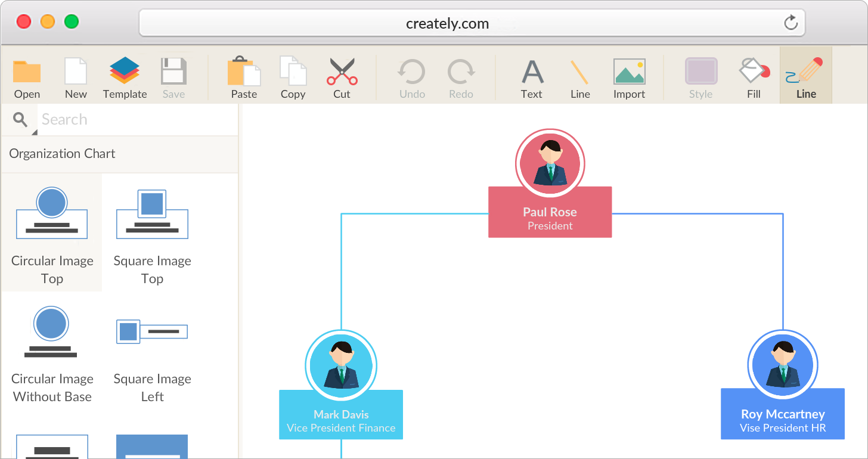868x459 pixels.
Task: Select the Copy icon in toolbar
Action: [x=293, y=72]
